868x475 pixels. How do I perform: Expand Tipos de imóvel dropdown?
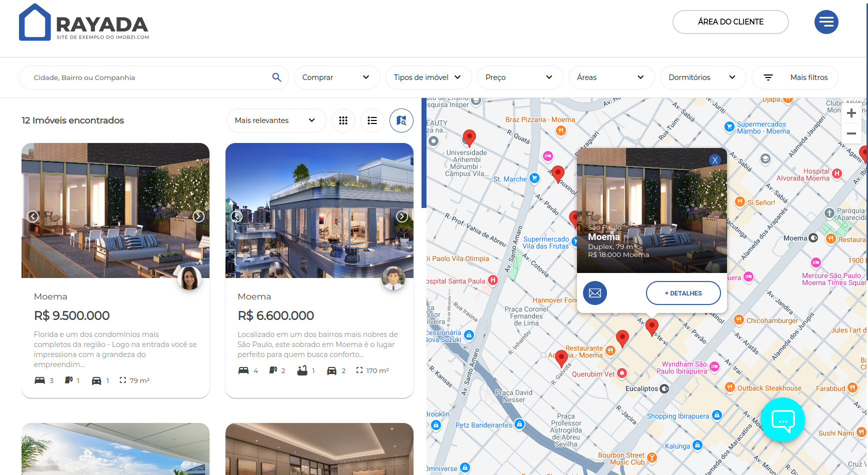click(x=428, y=77)
